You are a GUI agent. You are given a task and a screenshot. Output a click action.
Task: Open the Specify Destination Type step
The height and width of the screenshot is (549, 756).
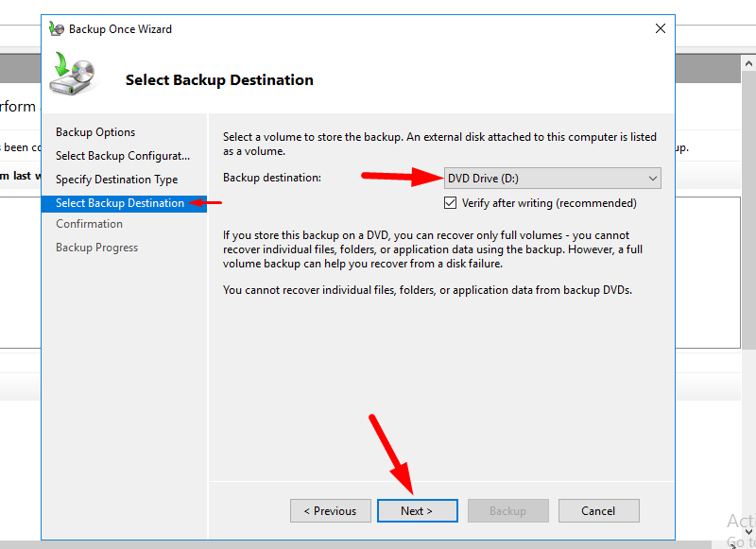click(116, 180)
